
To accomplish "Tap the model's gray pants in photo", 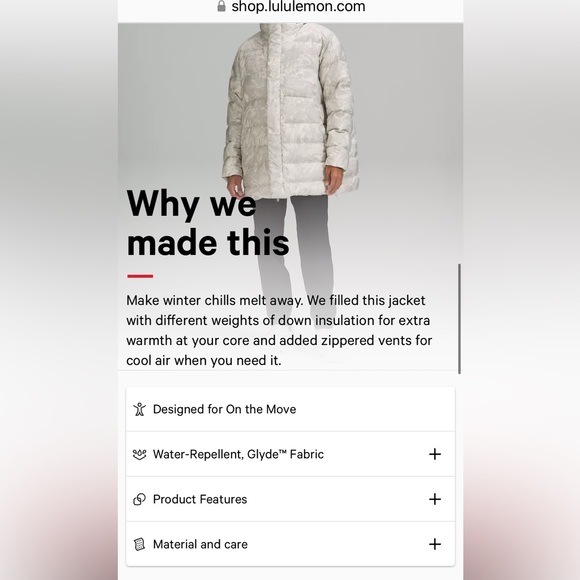I will pos(294,250).
